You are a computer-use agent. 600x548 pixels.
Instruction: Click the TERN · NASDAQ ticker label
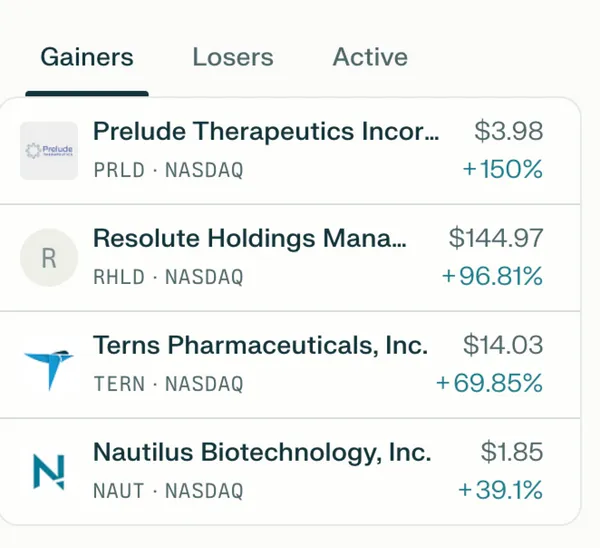coord(168,384)
